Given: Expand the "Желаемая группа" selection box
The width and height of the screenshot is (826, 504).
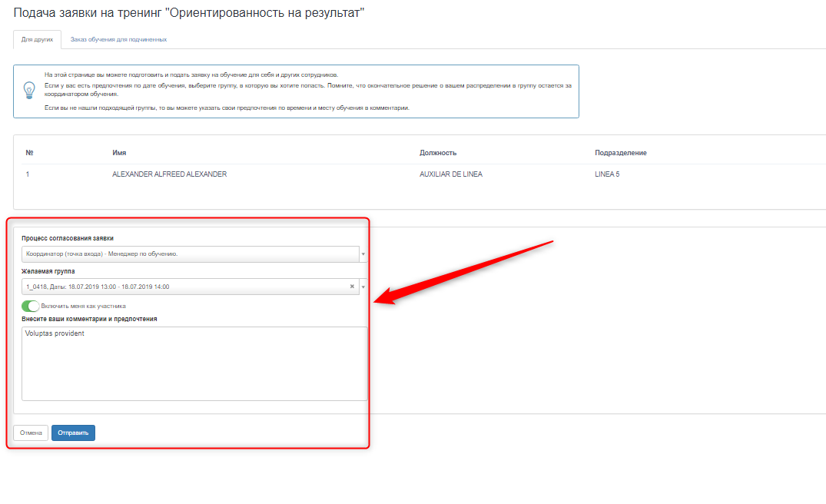Looking at the screenshot, I should click(184, 287).
